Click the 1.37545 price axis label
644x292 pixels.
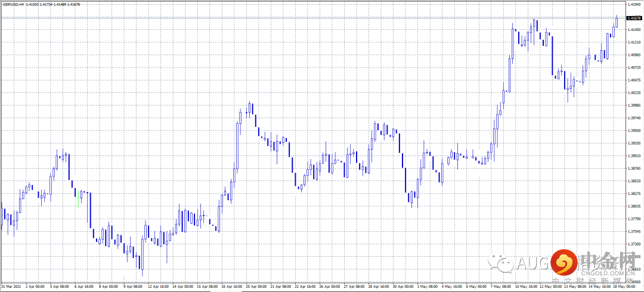click(634, 231)
